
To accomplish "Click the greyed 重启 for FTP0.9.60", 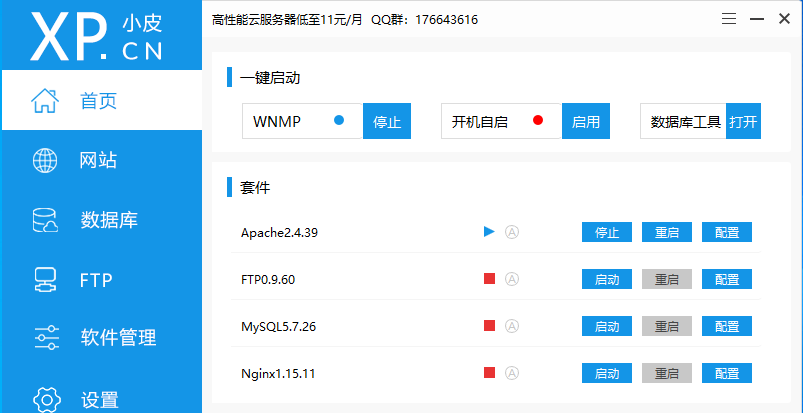I will (x=667, y=279).
